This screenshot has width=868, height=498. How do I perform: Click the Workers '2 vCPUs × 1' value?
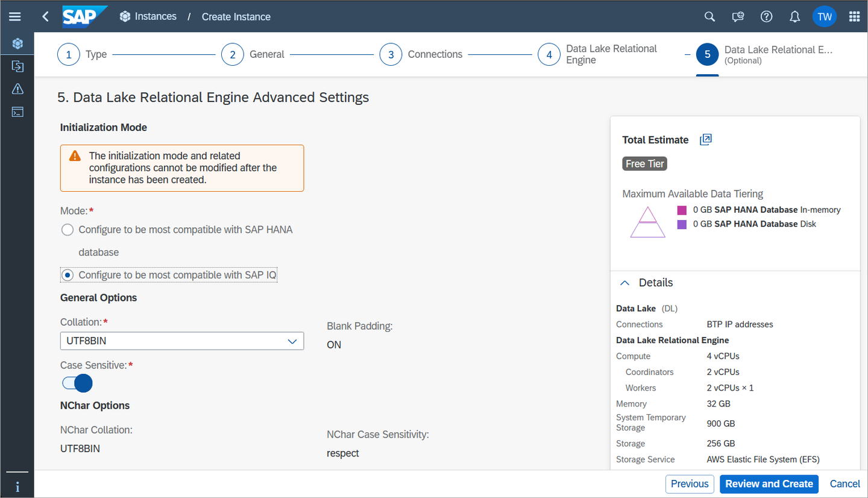730,388
